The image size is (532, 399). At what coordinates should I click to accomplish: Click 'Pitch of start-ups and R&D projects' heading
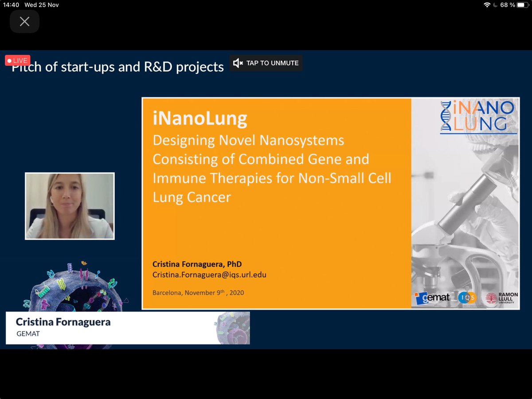pyautogui.click(x=117, y=67)
